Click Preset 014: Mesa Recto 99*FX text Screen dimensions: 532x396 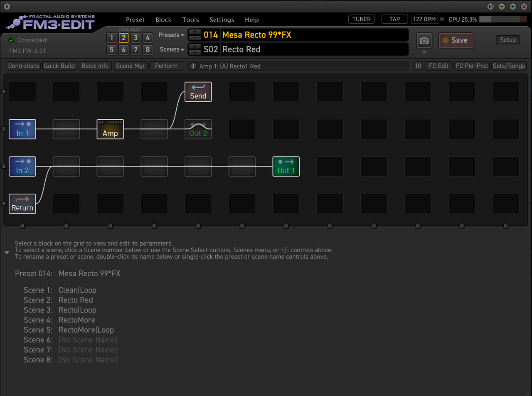tap(68, 273)
